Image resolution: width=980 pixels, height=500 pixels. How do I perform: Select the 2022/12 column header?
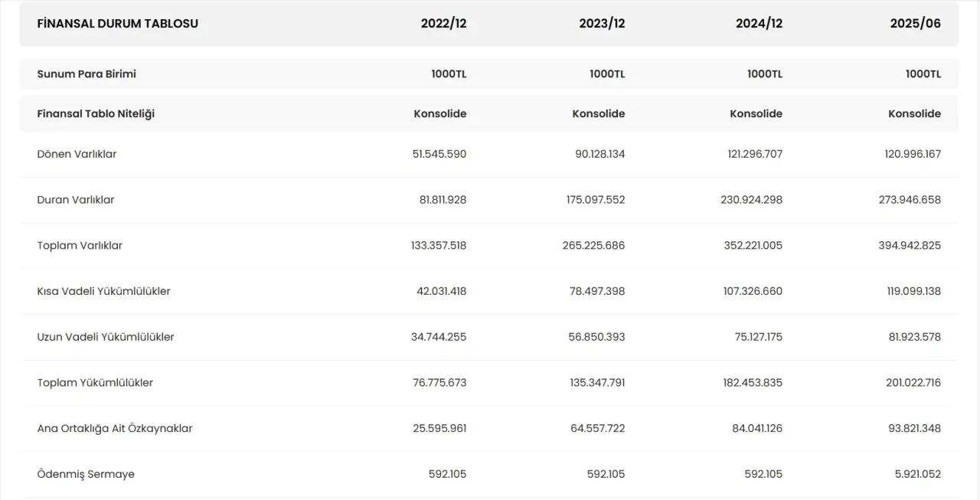click(443, 24)
